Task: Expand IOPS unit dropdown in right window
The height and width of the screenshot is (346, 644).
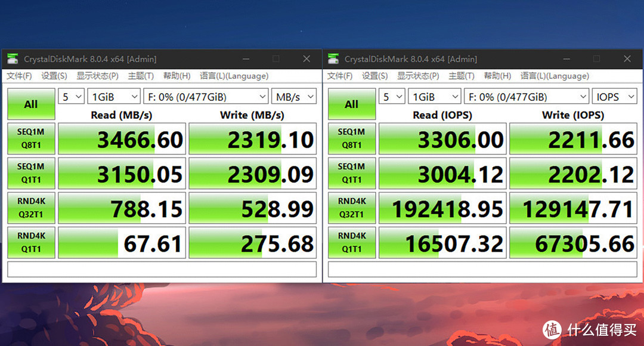Action: [x=615, y=97]
